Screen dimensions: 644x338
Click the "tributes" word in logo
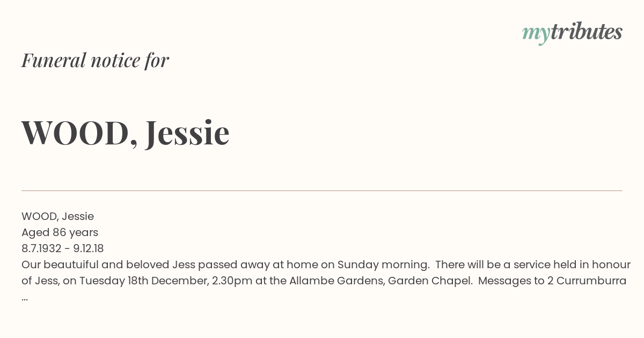(x=586, y=32)
